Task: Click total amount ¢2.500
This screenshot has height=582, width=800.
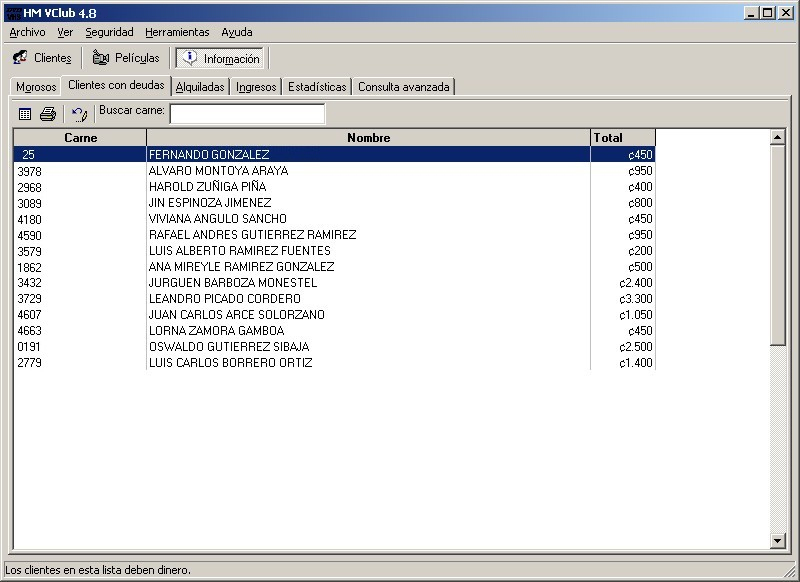Action: tap(636, 347)
